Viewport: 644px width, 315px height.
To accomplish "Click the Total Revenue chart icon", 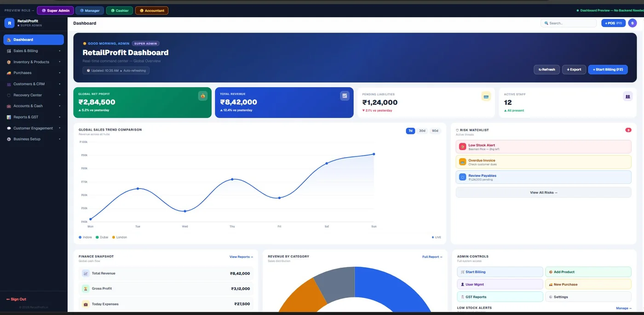I will click(x=345, y=96).
